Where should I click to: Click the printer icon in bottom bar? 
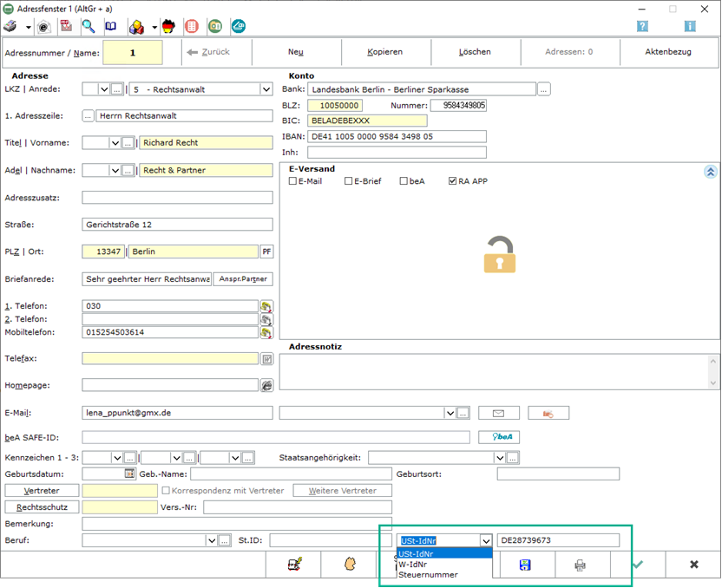tap(580, 565)
